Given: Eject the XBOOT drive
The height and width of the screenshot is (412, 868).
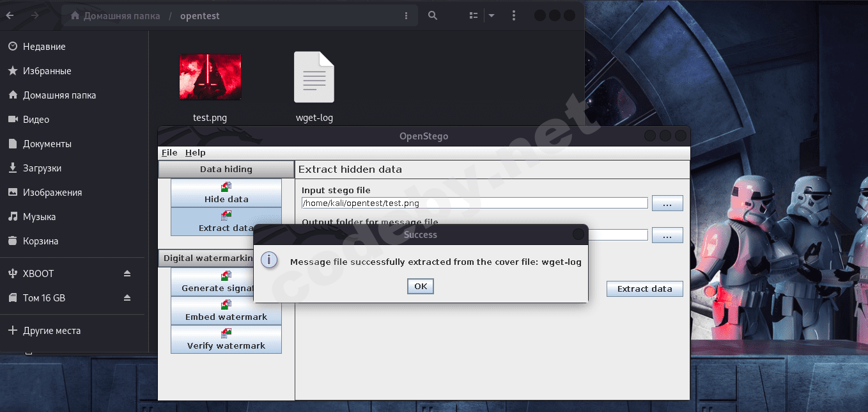Looking at the screenshot, I should [x=127, y=274].
